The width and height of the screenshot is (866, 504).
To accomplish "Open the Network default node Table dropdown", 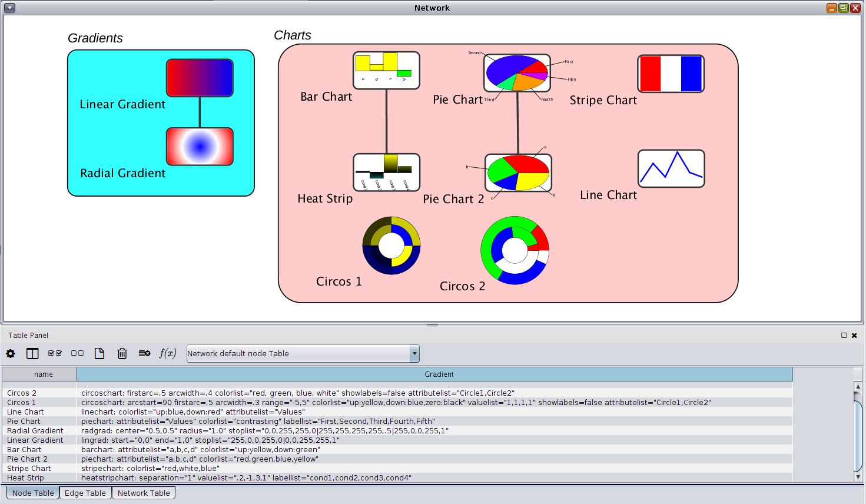I will pos(414,353).
